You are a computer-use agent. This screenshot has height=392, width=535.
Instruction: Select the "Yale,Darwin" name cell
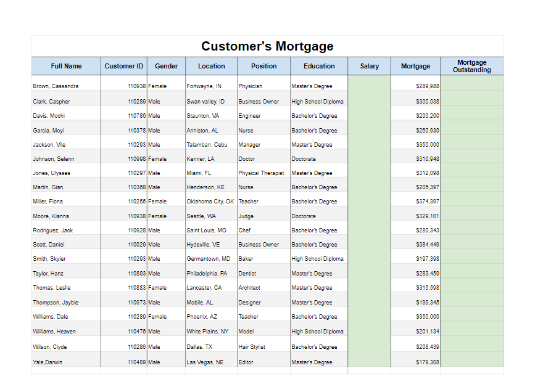pyautogui.click(x=48, y=362)
